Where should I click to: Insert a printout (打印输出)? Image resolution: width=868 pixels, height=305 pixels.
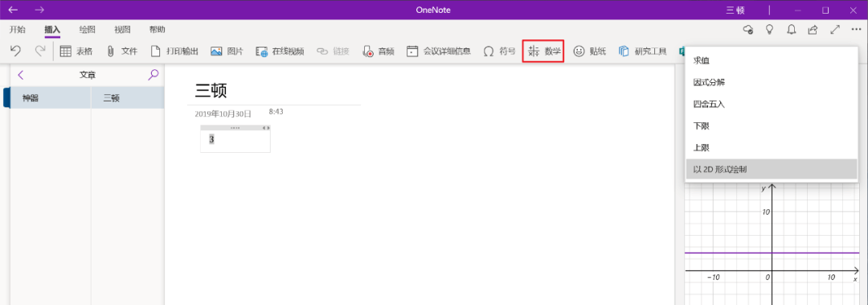[x=174, y=52]
